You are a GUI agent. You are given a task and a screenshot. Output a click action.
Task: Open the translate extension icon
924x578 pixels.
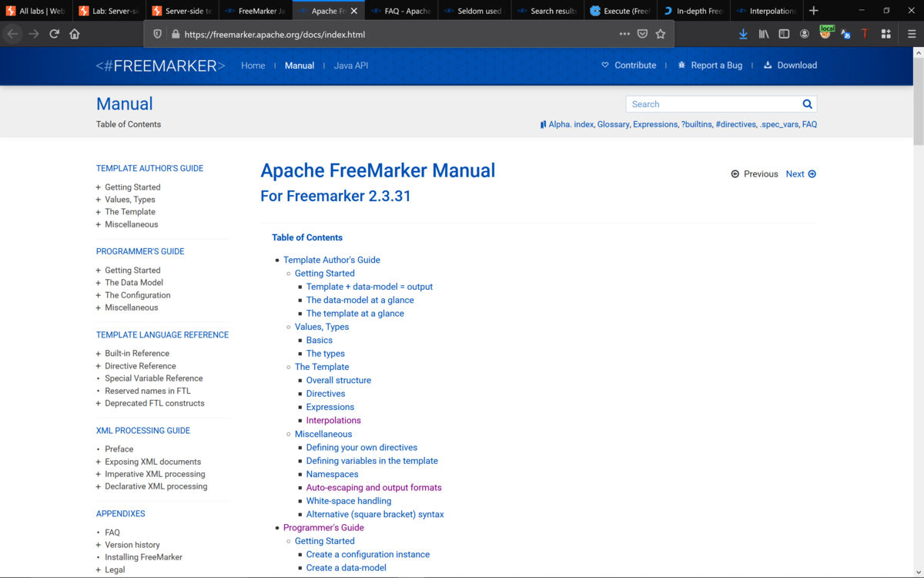[x=845, y=34]
